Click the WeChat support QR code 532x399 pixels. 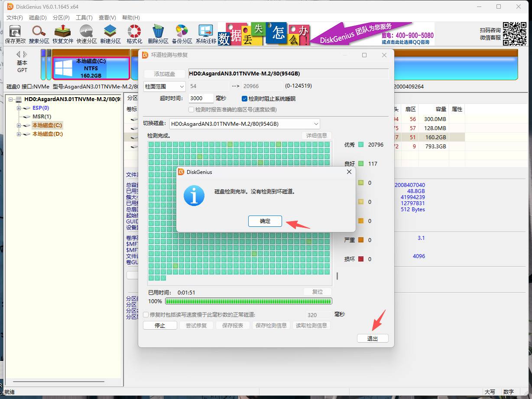coord(515,33)
